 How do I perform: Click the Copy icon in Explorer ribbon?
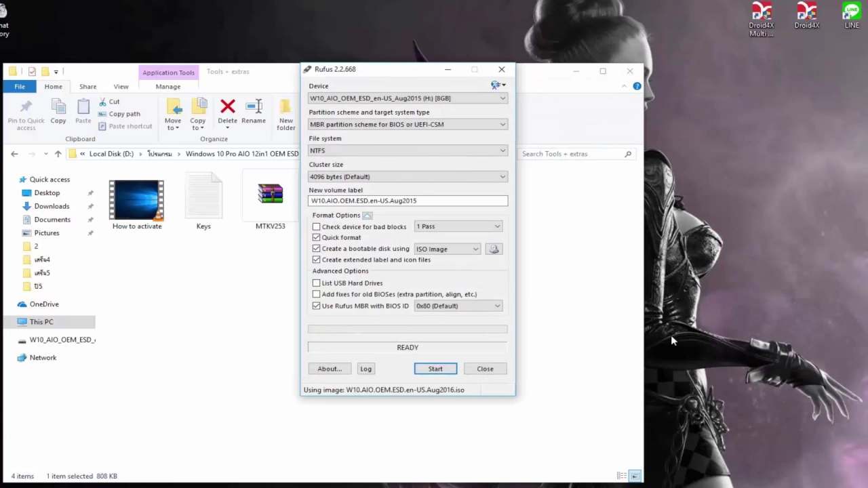(x=58, y=106)
